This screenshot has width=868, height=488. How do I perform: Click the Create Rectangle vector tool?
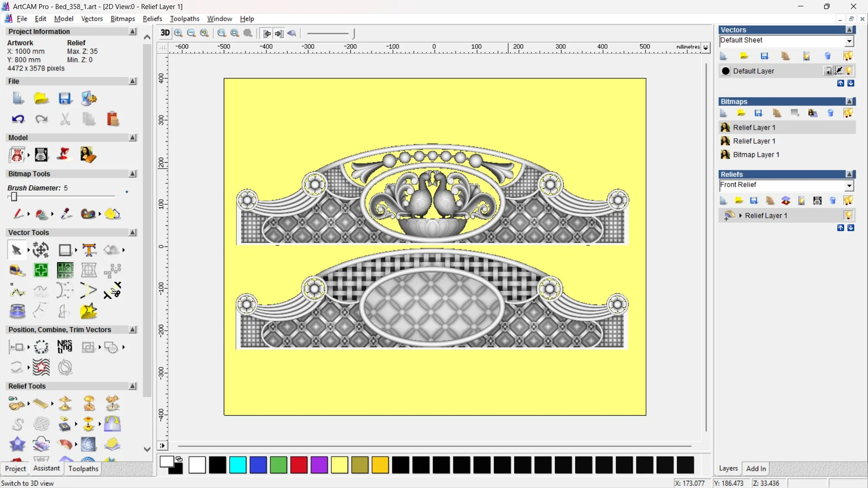65,250
